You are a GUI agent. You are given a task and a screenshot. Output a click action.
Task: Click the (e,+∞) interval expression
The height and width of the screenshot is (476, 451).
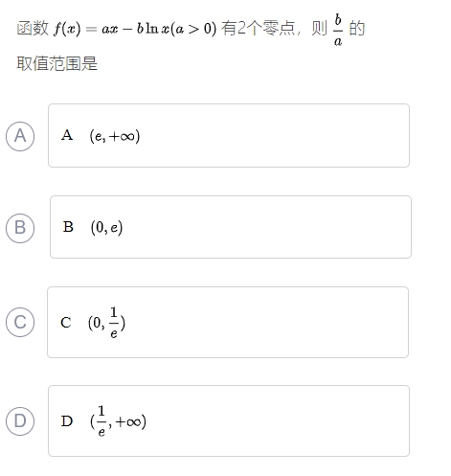click(115, 136)
